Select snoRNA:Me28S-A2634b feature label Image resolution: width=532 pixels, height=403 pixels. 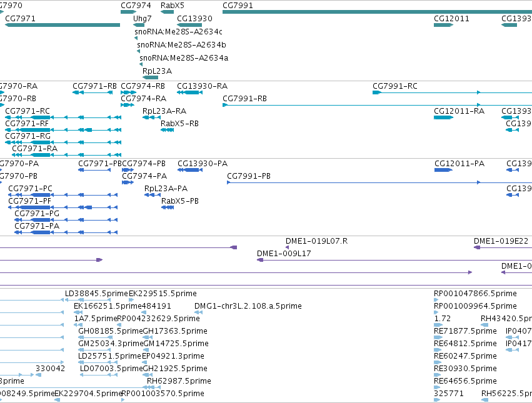tap(181, 45)
